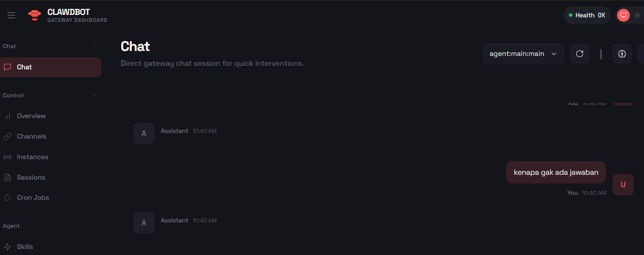Click the 'kenapa gak ada jawaban' message bubble

tap(556, 172)
